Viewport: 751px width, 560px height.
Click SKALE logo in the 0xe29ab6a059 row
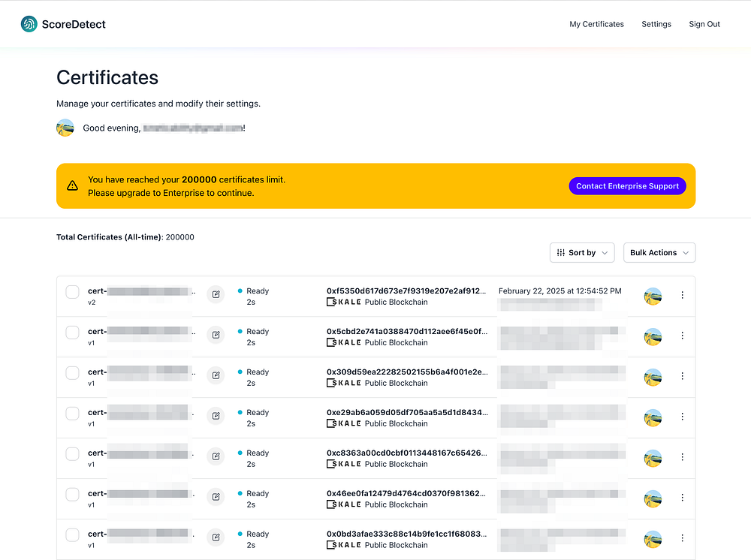pyautogui.click(x=344, y=423)
